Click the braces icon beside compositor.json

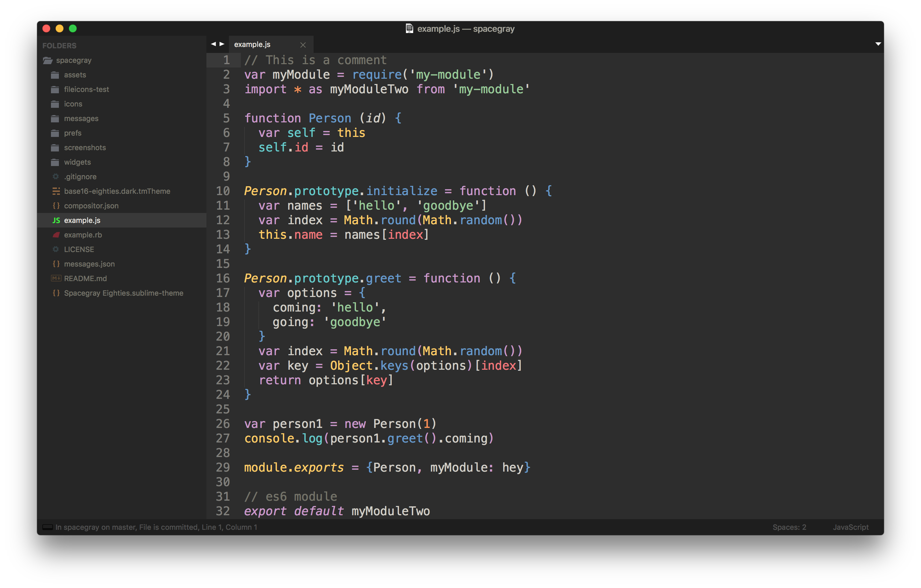point(56,206)
